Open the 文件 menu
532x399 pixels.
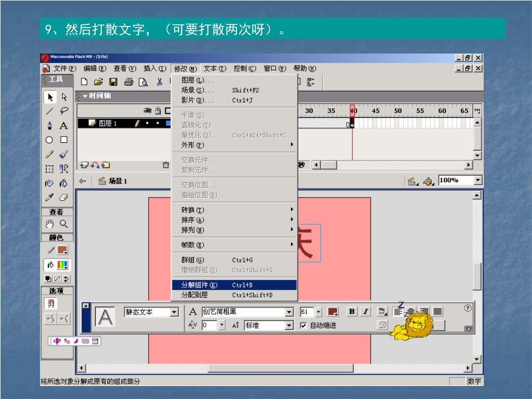tap(64, 69)
